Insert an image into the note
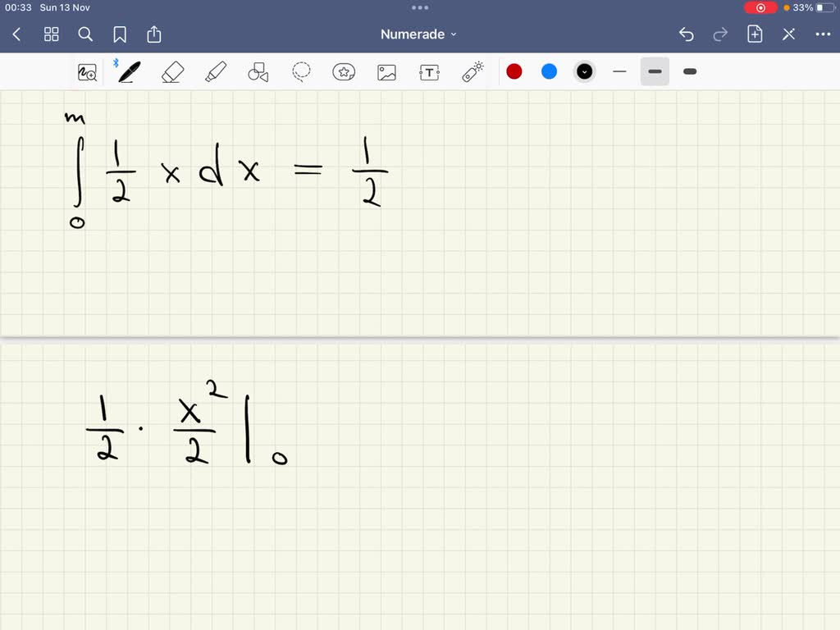This screenshot has width=840, height=630. 386,71
